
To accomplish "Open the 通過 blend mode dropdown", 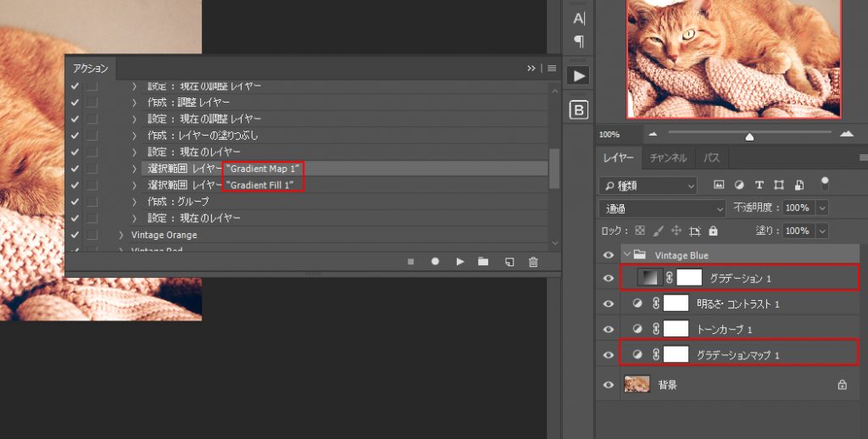I will tap(662, 208).
